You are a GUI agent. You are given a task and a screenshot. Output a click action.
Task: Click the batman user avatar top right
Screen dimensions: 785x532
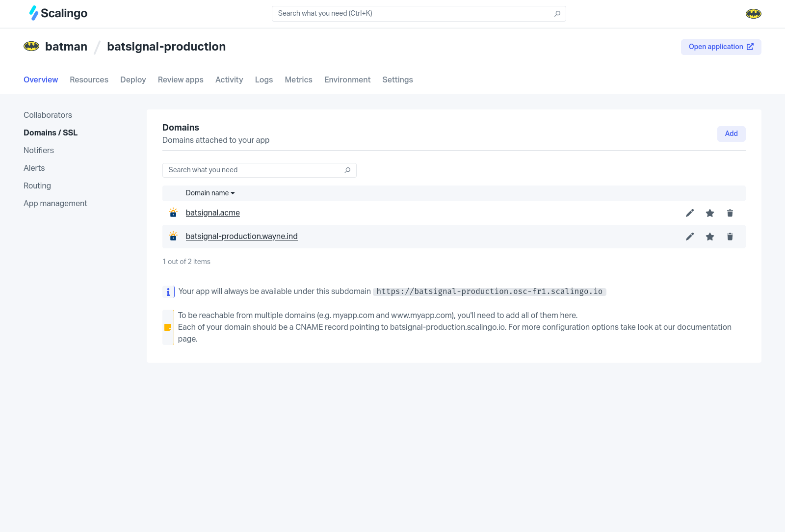coord(753,14)
